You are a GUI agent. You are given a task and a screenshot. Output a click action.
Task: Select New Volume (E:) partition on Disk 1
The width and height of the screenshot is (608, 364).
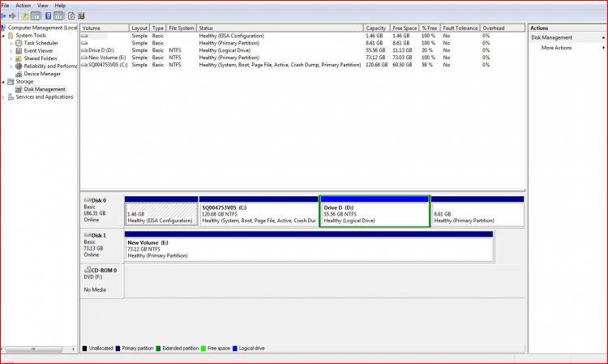point(309,246)
